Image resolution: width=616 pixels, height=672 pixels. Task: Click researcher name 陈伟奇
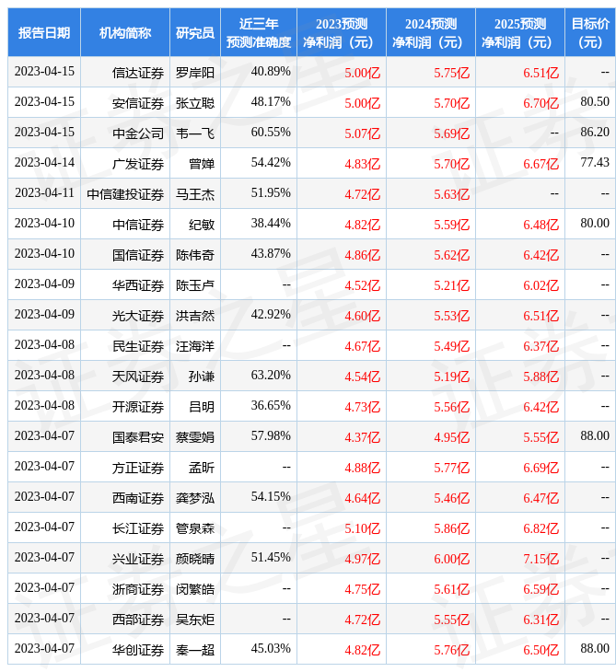click(195, 255)
